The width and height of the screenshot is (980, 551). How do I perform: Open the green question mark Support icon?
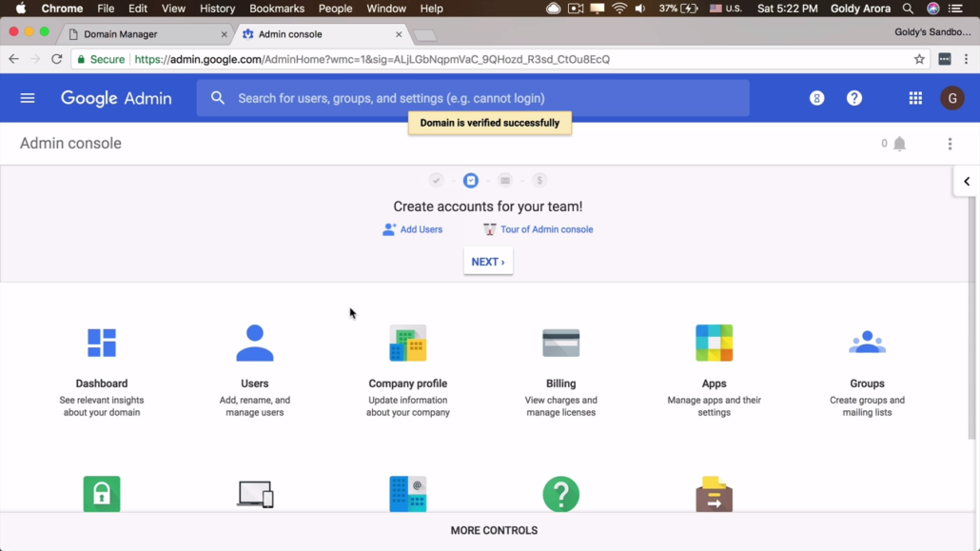[x=560, y=494]
